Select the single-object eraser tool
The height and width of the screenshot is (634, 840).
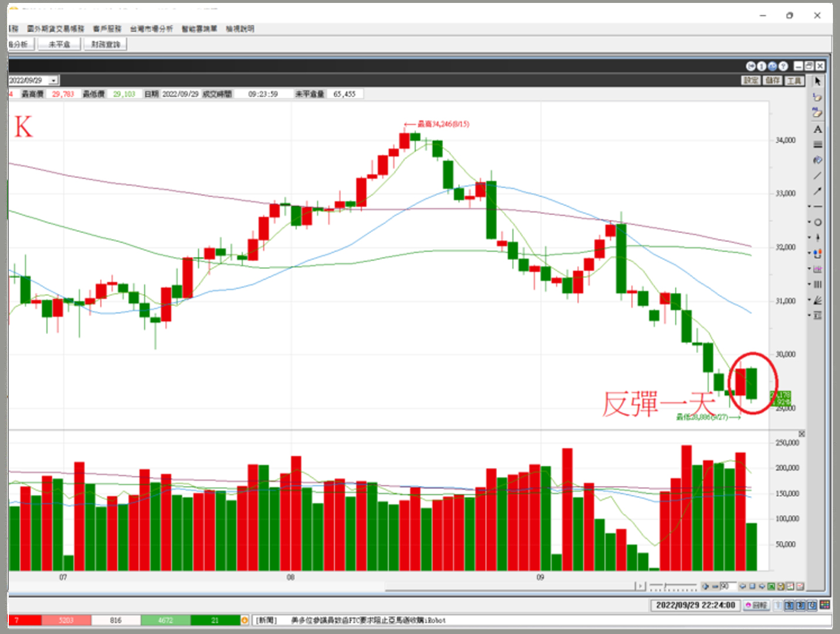(x=817, y=97)
